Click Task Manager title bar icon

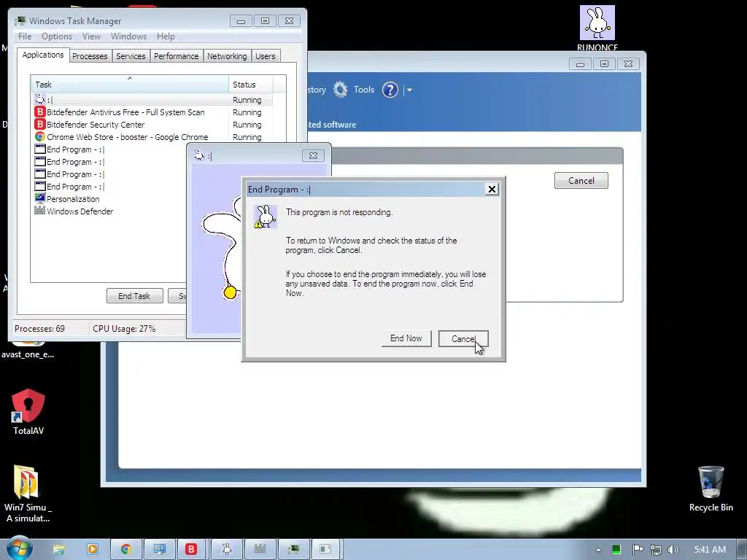pos(20,21)
